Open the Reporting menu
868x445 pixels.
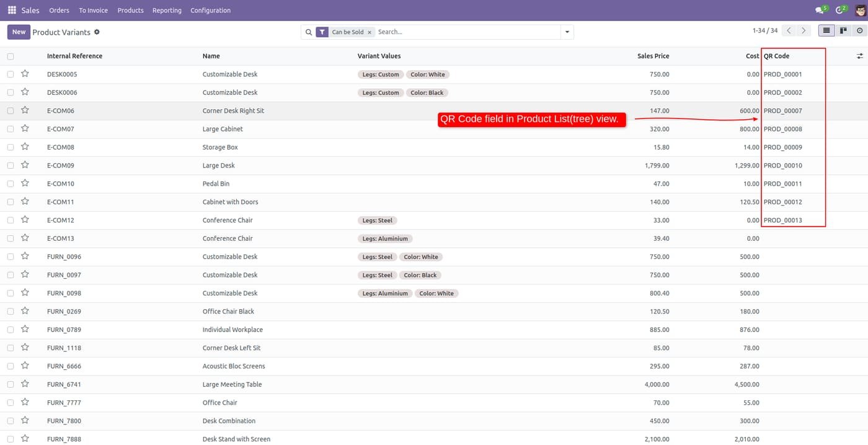(x=167, y=11)
